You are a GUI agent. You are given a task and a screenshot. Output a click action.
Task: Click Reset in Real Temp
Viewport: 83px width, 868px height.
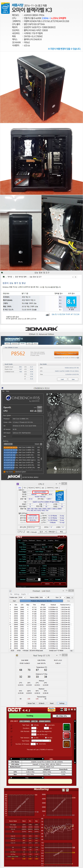[x=52, y=703]
